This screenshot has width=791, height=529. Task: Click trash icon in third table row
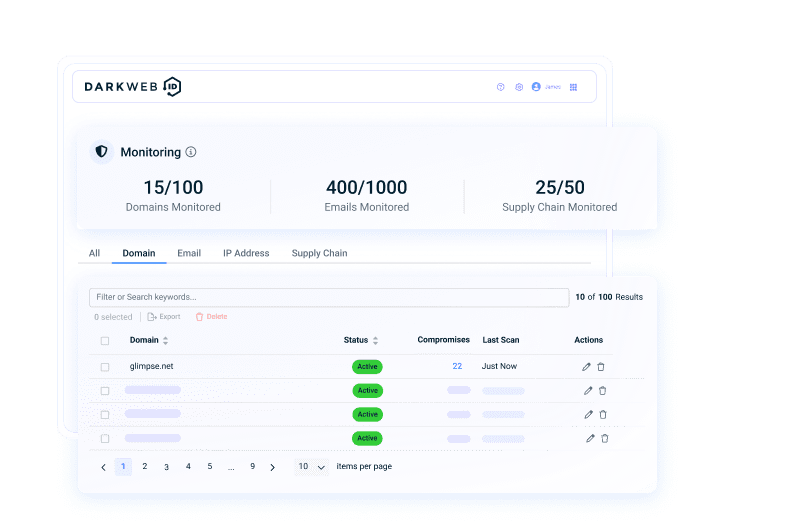603,414
